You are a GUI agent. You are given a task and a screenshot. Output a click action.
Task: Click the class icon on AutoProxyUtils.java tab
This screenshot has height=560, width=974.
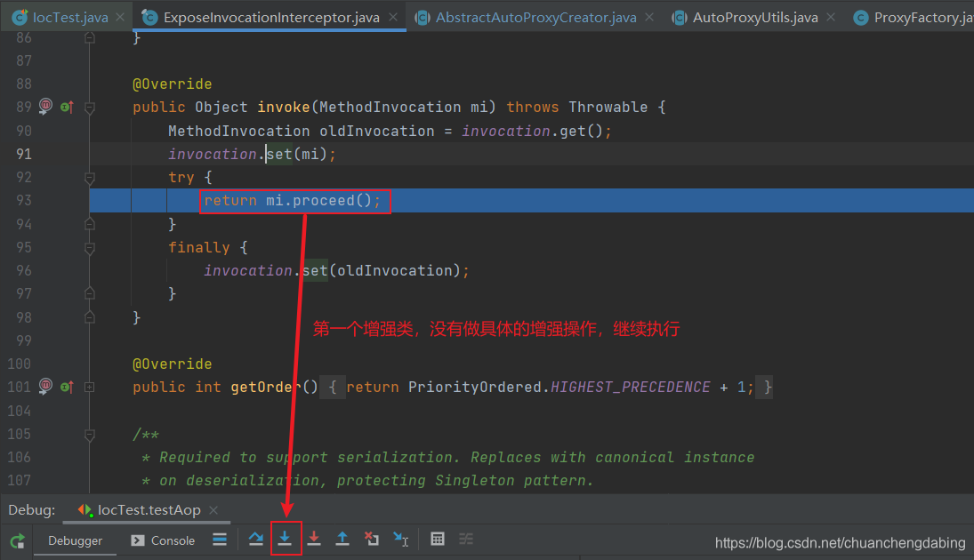coord(679,18)
